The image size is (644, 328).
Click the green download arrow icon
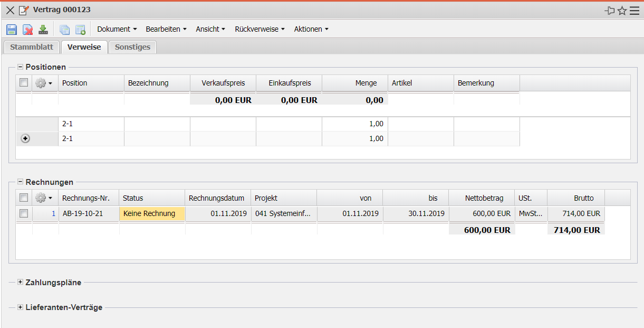click(x=43, y=30)
